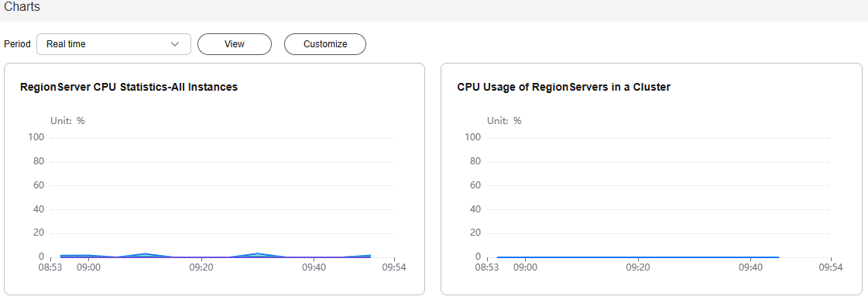Open the Period dropdown chevron arrow

(175, 44)
